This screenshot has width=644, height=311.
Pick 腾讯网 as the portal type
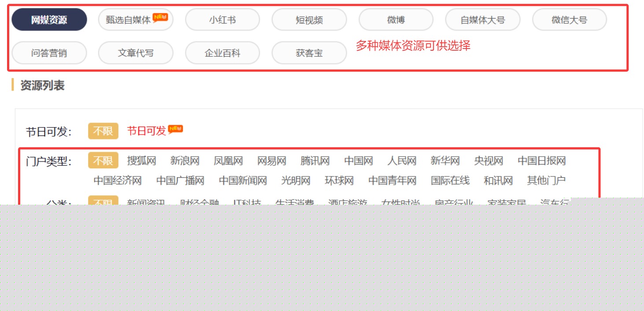point(315,161)
